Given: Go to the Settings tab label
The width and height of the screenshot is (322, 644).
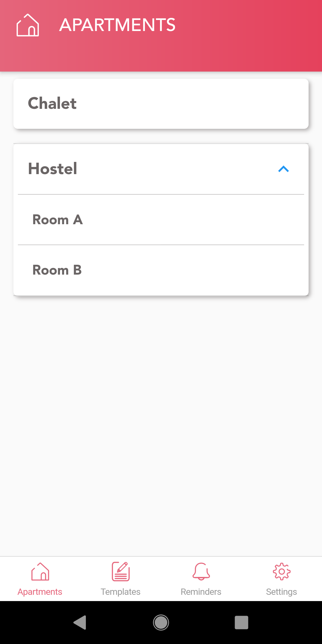Looking at the screenshot, I should tap(281, 592).
